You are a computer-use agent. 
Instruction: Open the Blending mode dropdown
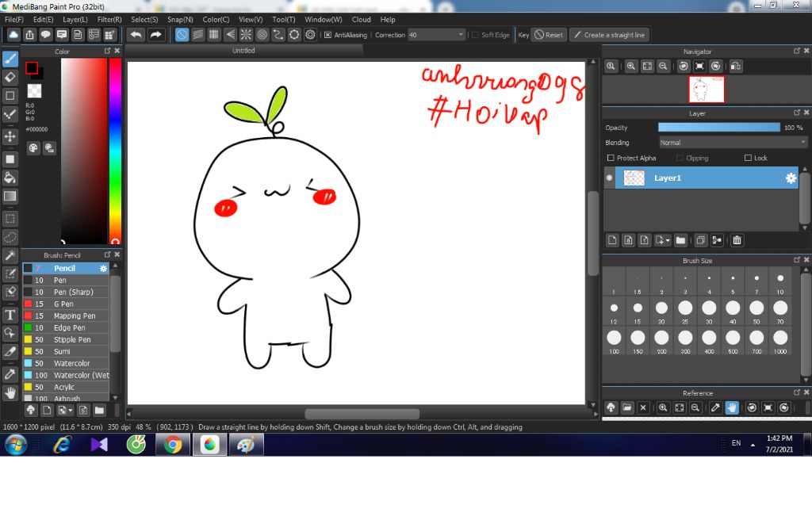[x=733, y=143]
